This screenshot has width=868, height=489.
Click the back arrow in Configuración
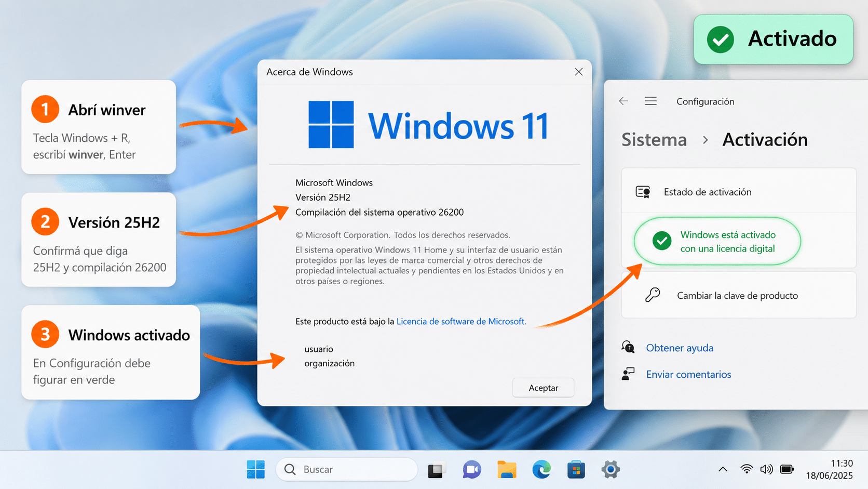tap(623, 101)
